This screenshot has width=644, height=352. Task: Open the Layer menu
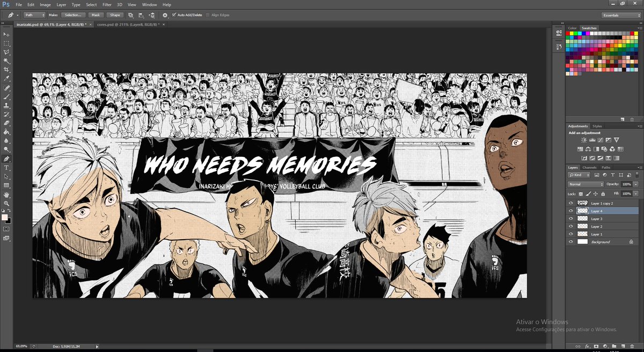[61, 4]
